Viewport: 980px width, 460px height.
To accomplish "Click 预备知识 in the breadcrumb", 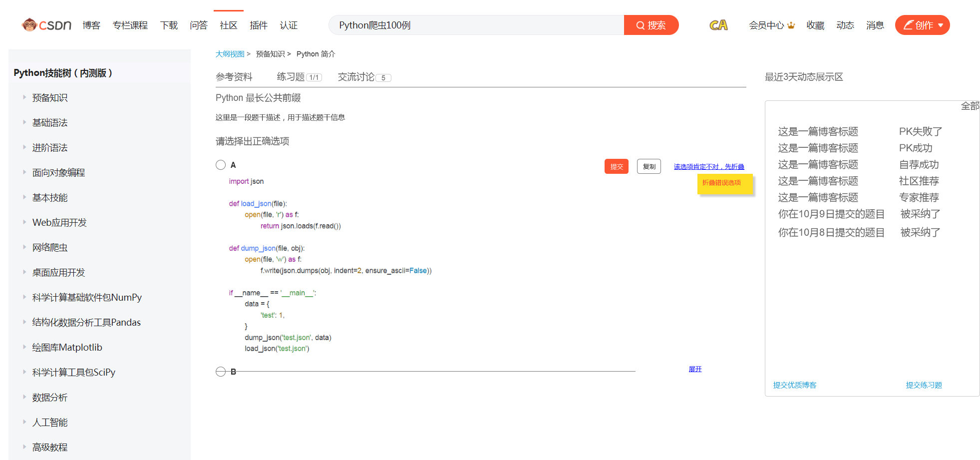I will [x=270, y=54].
